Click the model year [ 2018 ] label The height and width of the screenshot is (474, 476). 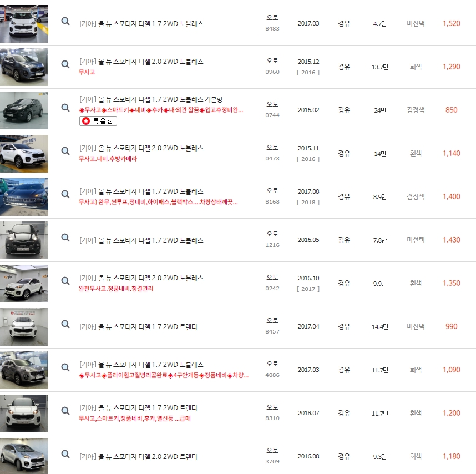[308, 202]
